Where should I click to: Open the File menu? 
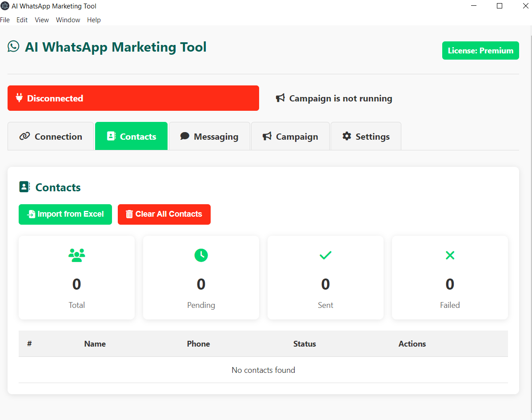[5, 20]
